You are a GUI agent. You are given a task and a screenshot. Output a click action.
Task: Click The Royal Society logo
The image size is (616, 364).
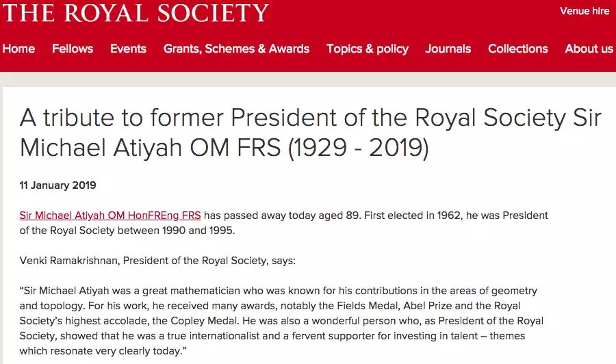coord(136,12)
